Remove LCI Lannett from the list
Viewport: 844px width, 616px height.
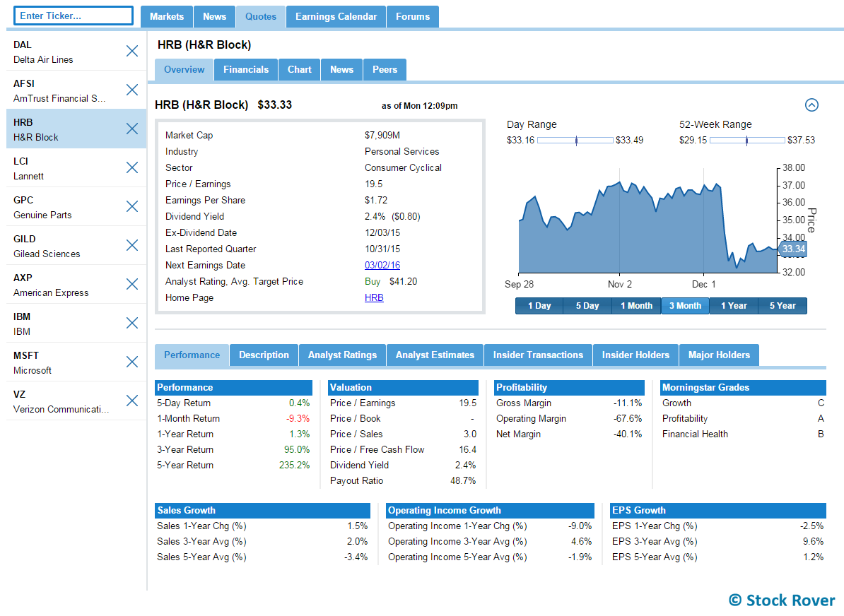tap(132, 167)
